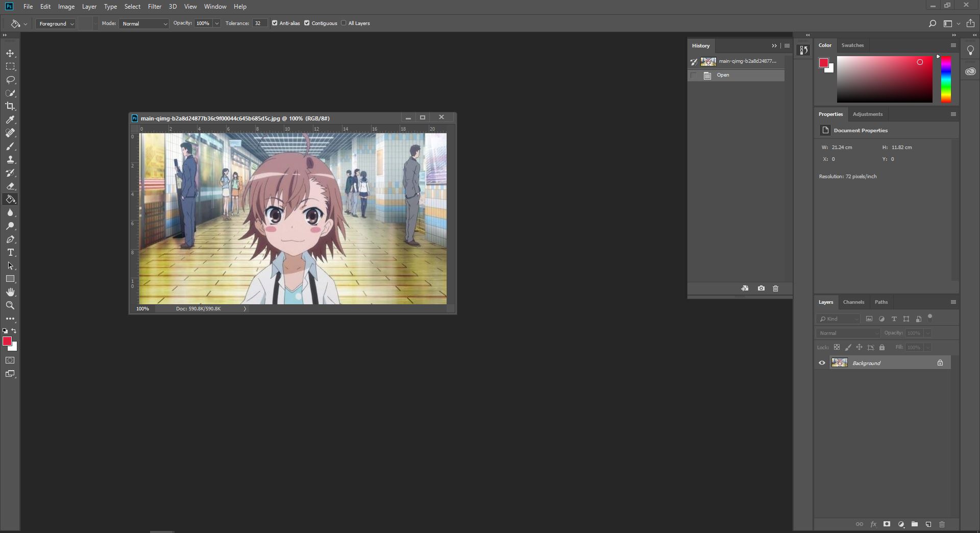The height and width of the screenshot is (533, 980).
Task: Open the layer Kind filter dropdown
Action: 839,319
